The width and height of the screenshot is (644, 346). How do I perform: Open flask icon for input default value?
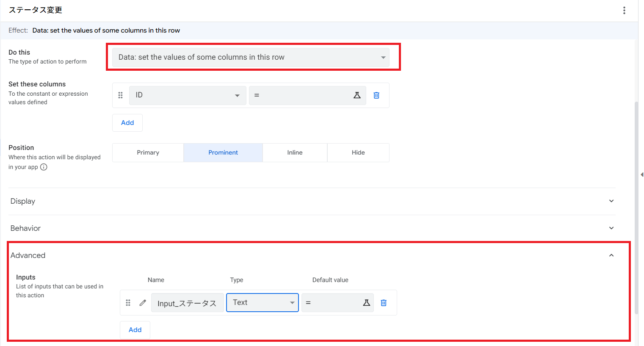pyautogui.click(x=367, y=303)
